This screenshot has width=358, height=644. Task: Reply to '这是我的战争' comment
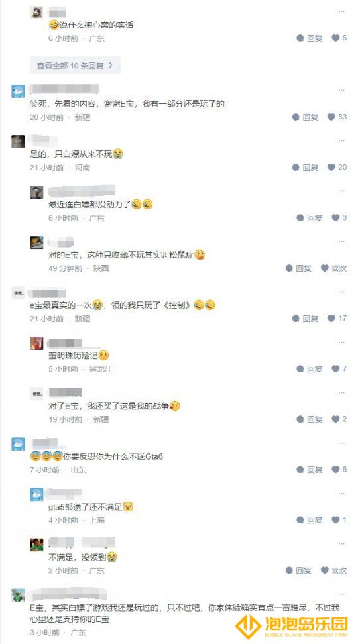click(x=310, y=419)
